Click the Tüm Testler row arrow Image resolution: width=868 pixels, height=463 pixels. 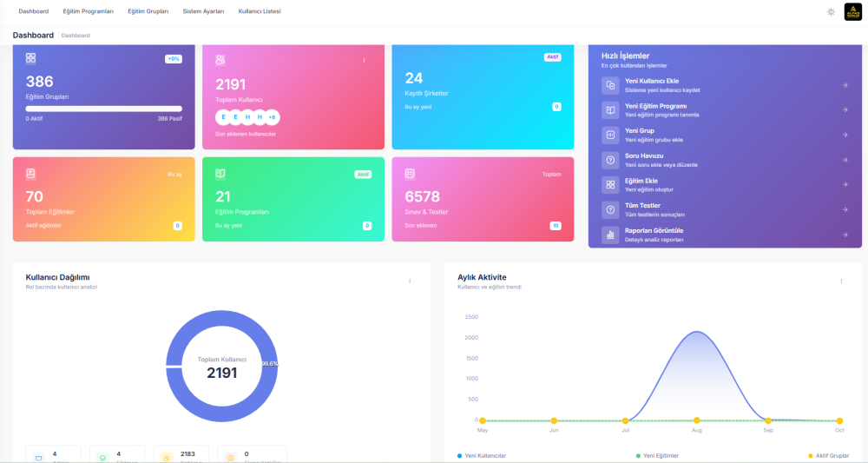coord(845,209)
